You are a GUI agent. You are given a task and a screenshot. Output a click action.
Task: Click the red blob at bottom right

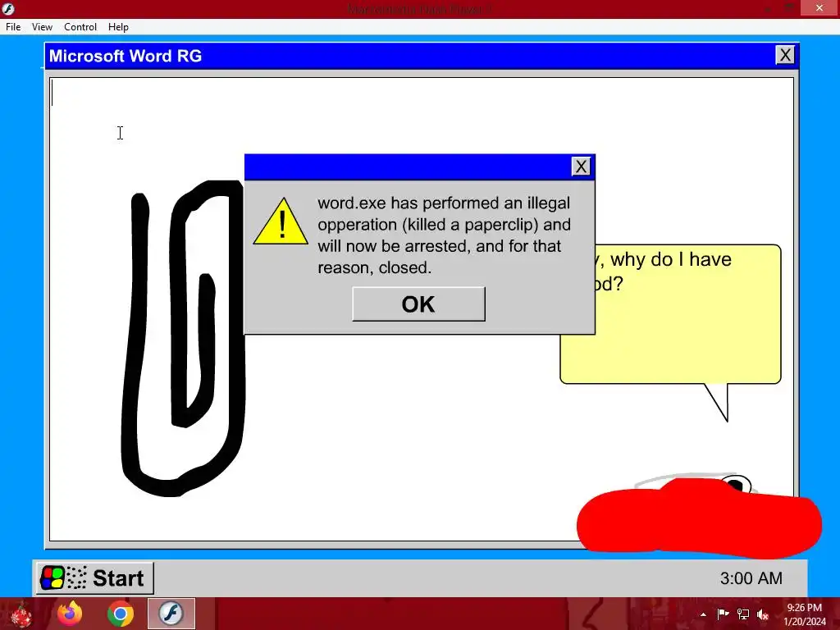[699, 518]
